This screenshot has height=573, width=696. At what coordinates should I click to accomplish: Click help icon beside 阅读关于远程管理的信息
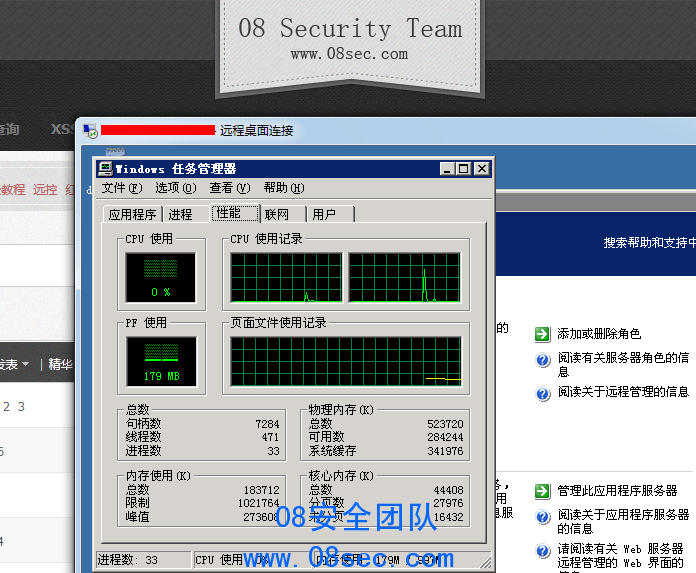[x=543, y=393]
